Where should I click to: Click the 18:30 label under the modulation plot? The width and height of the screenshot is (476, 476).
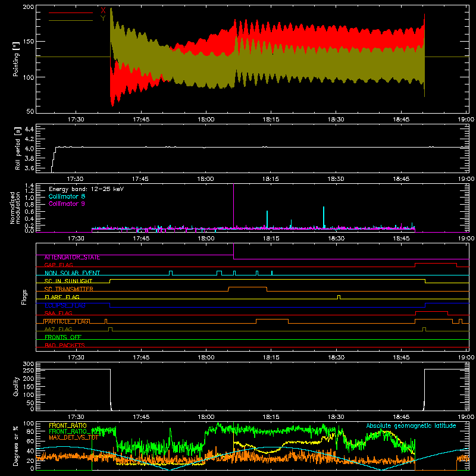336,239
